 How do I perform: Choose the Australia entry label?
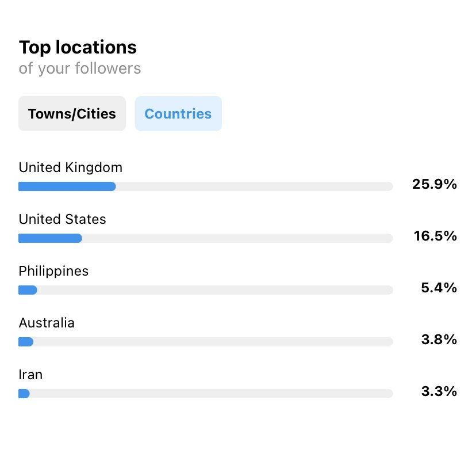tap(47, 323)
